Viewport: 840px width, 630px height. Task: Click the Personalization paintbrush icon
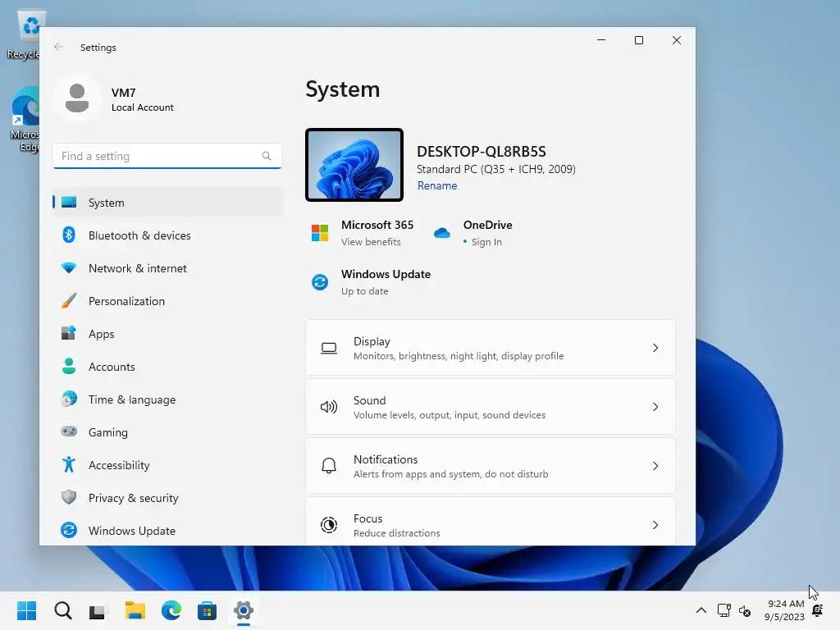(69, 300)
